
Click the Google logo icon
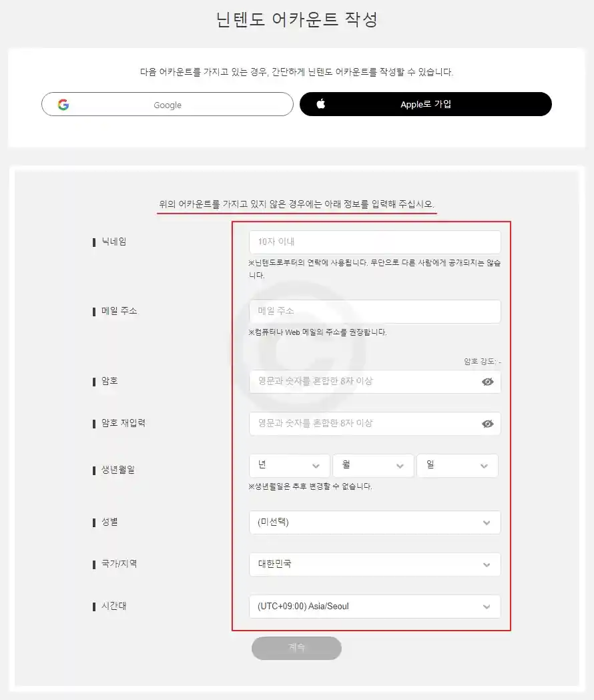click(63, 105)
